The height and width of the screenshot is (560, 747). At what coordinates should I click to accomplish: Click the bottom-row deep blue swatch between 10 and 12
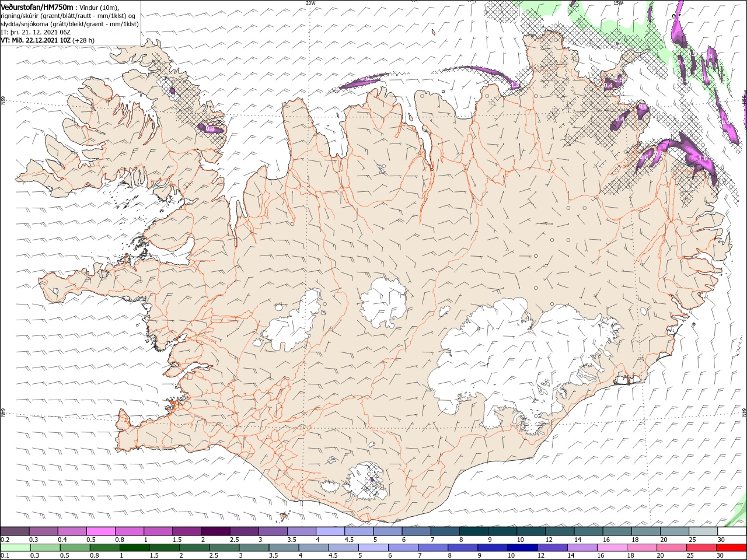pyautogui.click(x=522, y=548)
